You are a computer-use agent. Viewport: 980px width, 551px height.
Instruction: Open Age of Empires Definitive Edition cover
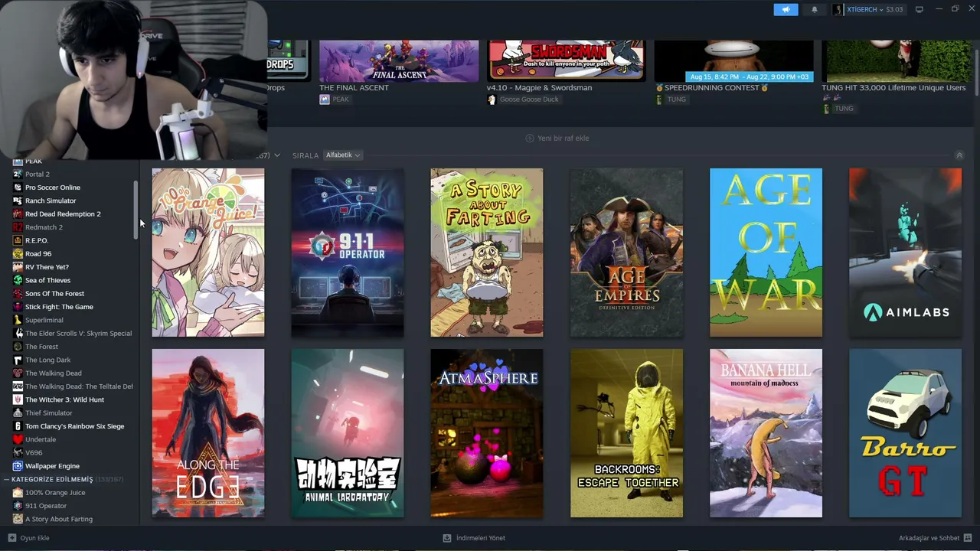tap(626, 253)
